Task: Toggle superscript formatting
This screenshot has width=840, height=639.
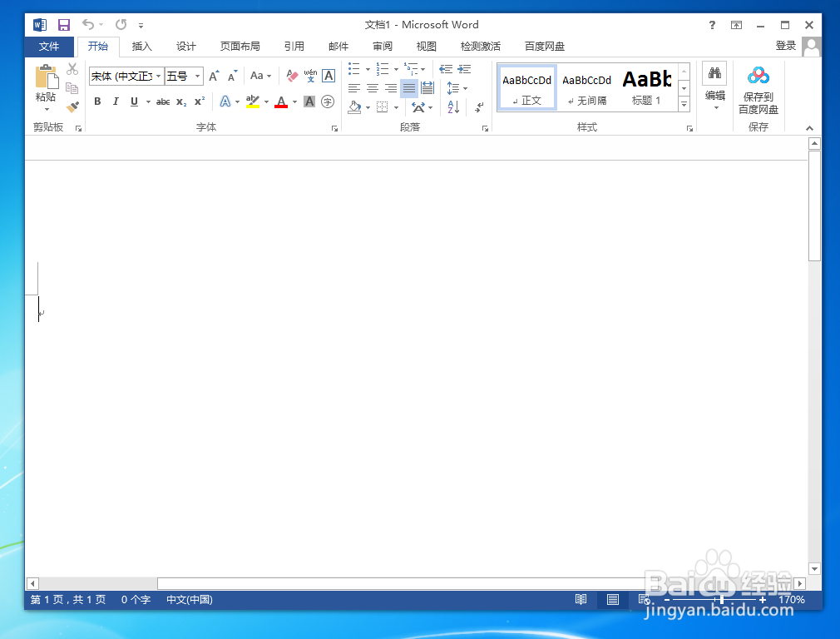Action: pyautogui.click(x=200, y=102)
